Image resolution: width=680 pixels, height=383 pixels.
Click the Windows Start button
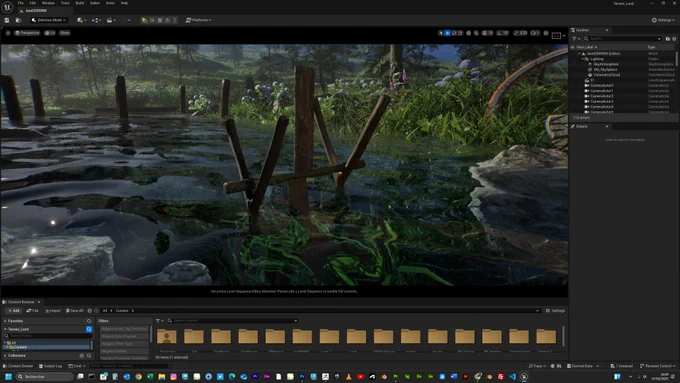[x=8, y=376]
